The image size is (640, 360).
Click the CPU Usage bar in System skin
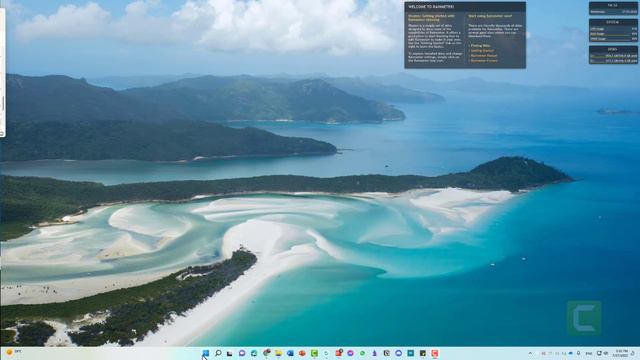click(x=613, y=29)
